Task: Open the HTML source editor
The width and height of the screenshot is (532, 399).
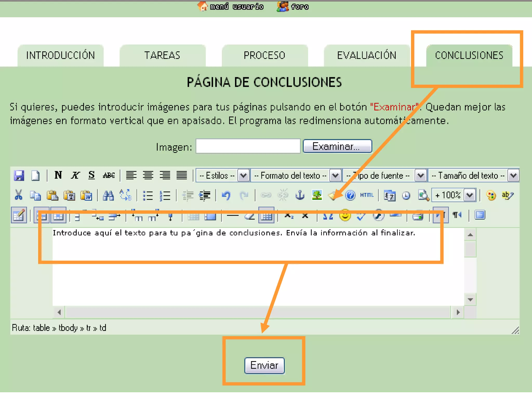Action: tap(367, 195)
